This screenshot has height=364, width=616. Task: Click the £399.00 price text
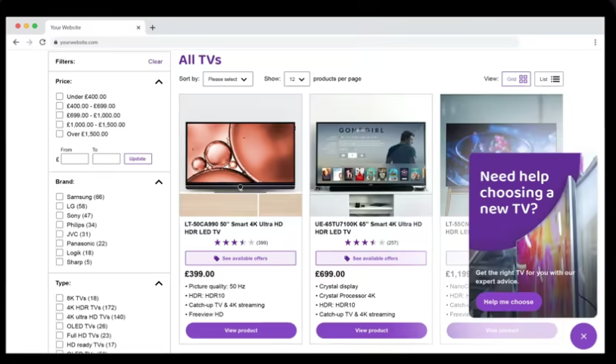200,274
